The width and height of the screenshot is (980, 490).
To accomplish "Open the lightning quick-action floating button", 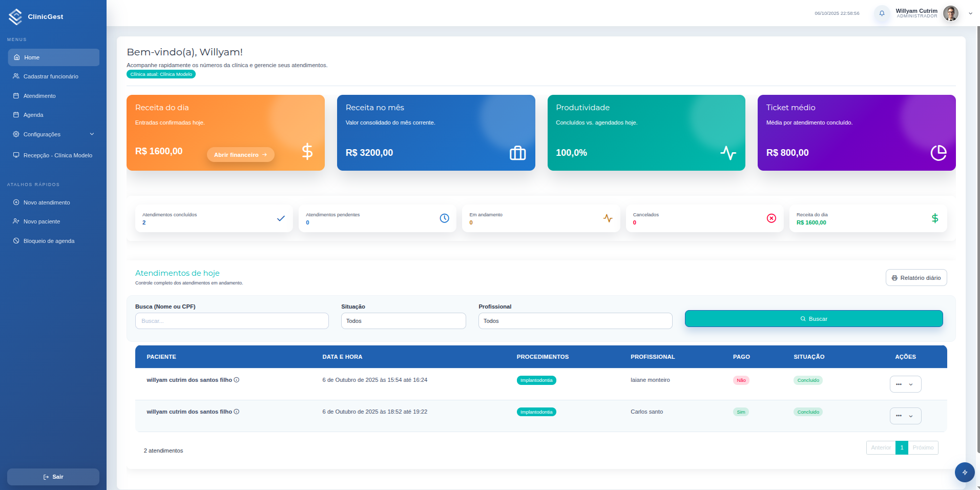I will point(964,472).
